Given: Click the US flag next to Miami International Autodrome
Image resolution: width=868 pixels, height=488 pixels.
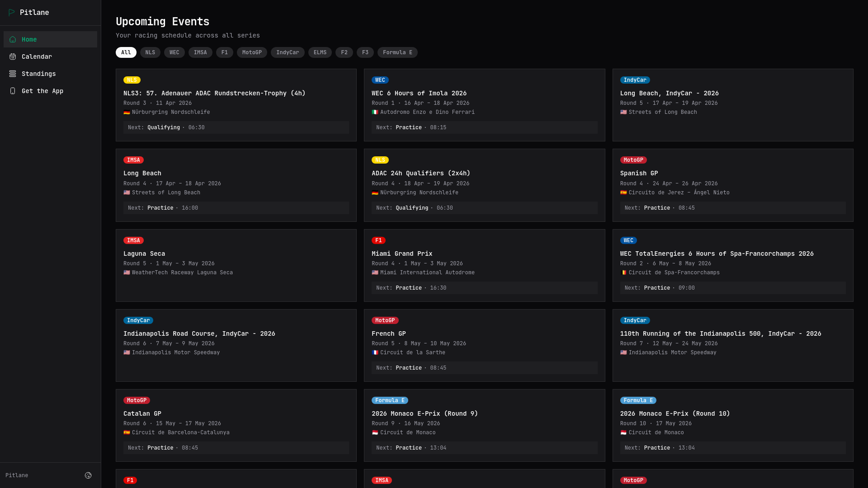Looking at the screenshot, I should [x=375, y=272].
